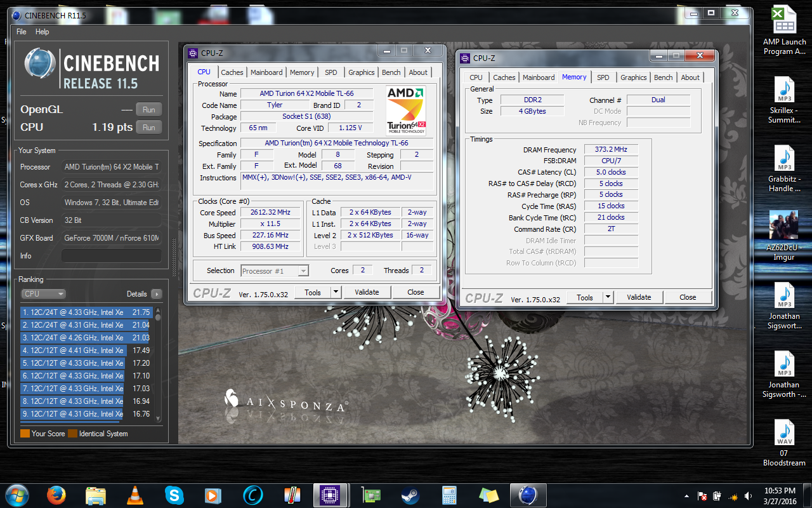The image size is (812, 508).
Task: Open the tilted windows taskbar icon
Action: (x=488, y=495)
